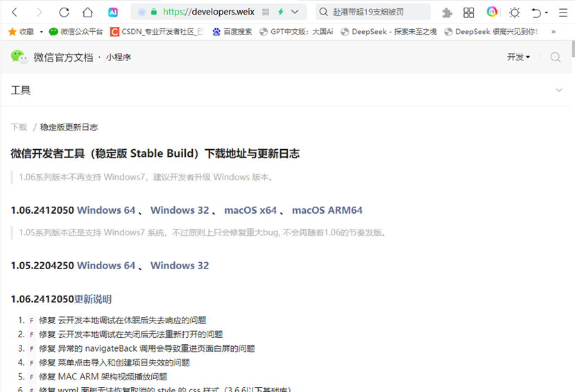This screenshot has height=392, width=575.
Task: Download the macOS x64 build
Action: (x=250, y=210)
